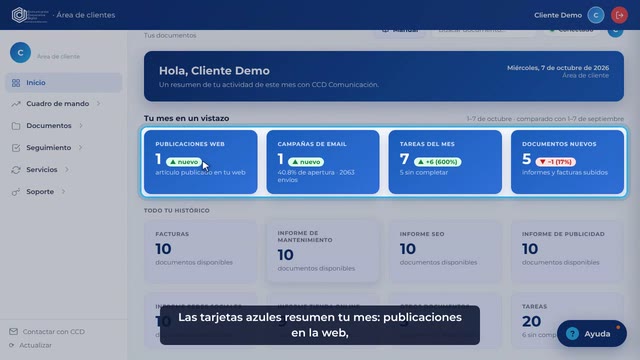
Task: Open the Informe de Mantenimiento card
Action: click(x=323, y=252)
